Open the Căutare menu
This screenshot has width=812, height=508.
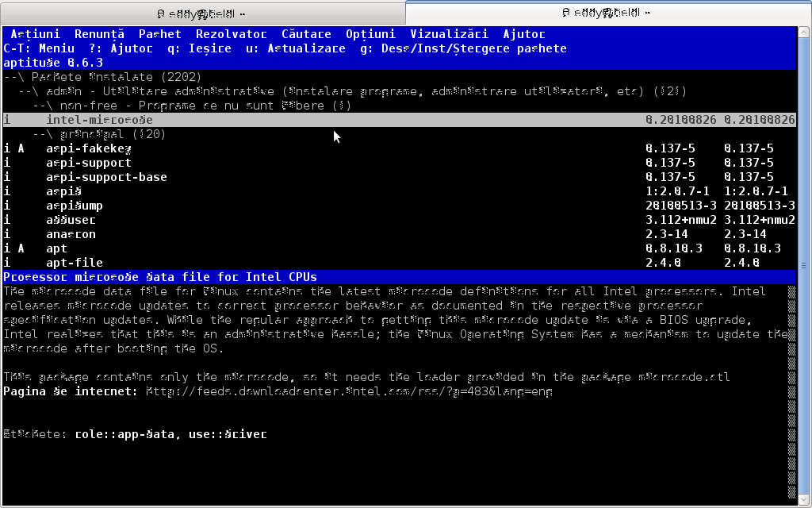[307, 34]
